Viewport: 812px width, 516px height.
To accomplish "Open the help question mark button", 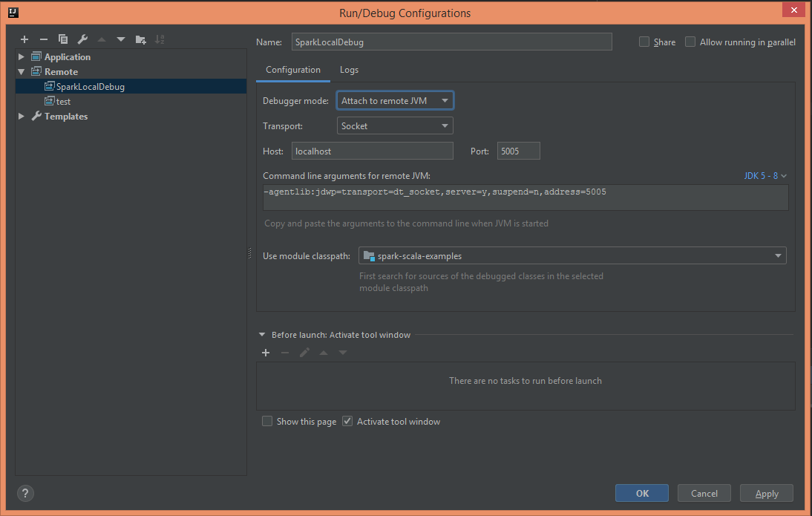I will [x=25, y=493].
